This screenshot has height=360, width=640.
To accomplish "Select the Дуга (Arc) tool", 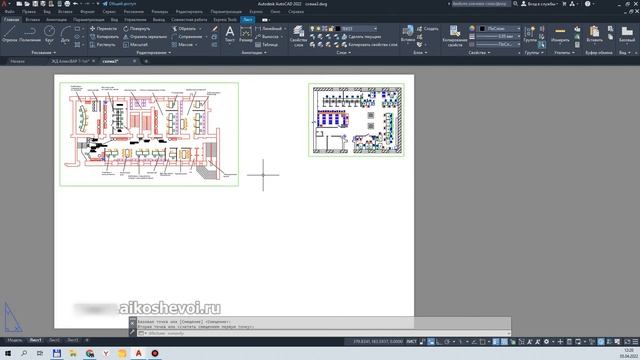I will (x=65, y=34).
